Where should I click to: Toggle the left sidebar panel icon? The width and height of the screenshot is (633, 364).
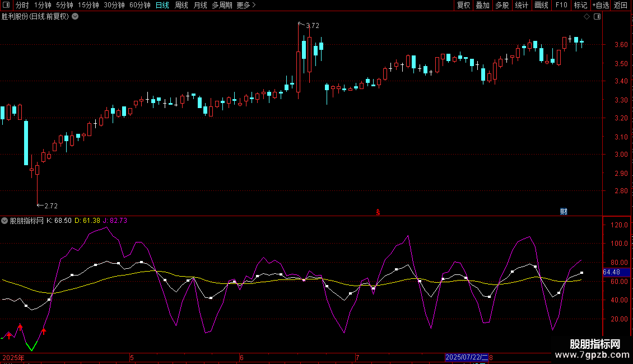point(6,5)
